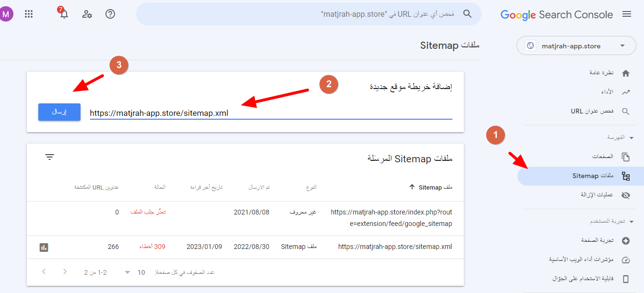Click the Status column header
Screen dimensions: 644x293
pyautogui.click(x=160, y=187)
